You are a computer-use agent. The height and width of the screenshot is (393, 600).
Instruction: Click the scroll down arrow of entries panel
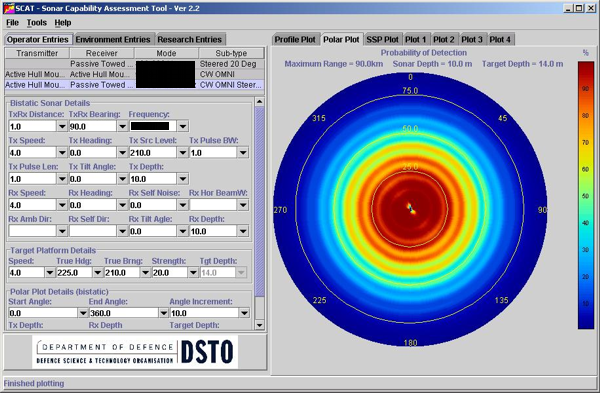click(259, 325)
